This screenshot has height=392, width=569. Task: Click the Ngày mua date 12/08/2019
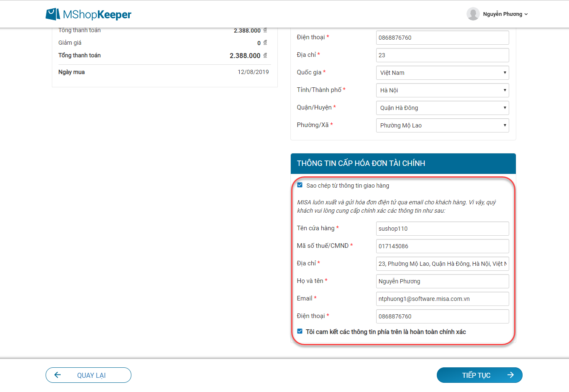click(253, 72)
